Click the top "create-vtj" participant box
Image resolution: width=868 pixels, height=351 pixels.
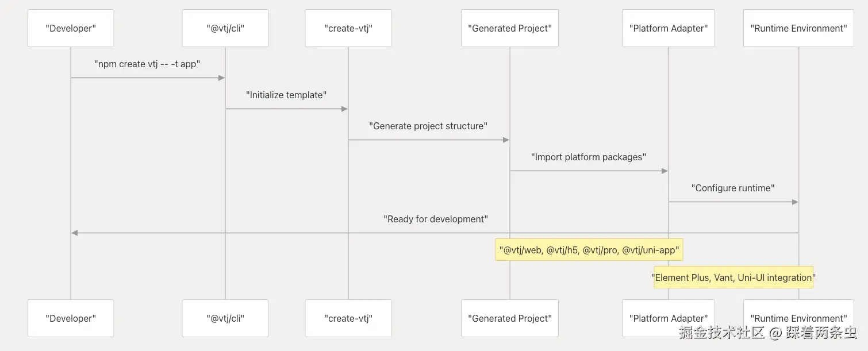coord(348,28)
